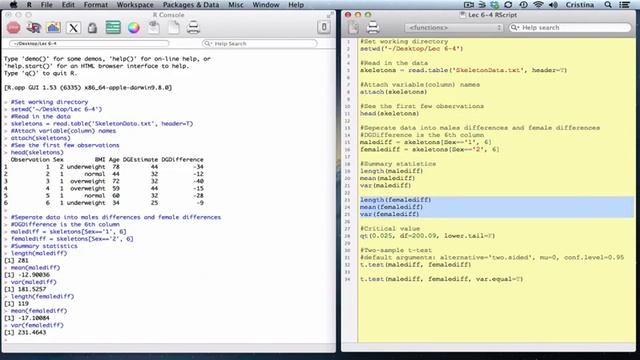Click var(malediff) in script editor

(x=385, y=185)
